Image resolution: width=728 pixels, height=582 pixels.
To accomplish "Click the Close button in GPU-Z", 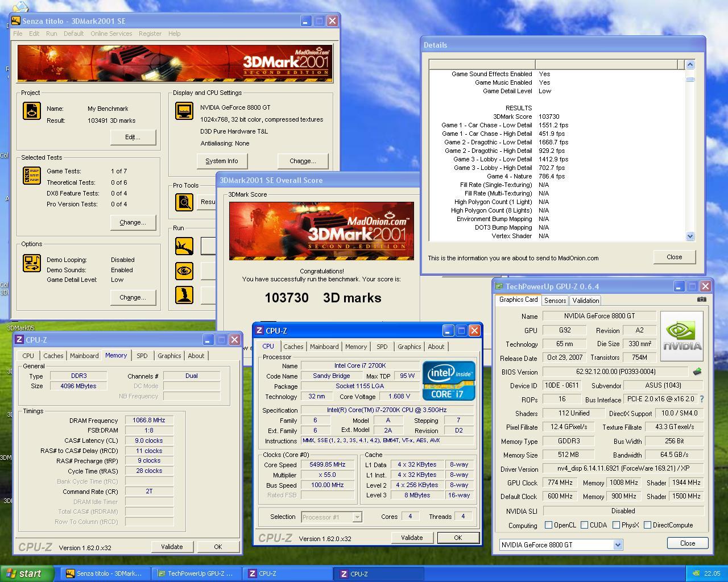I will (687, 543).
